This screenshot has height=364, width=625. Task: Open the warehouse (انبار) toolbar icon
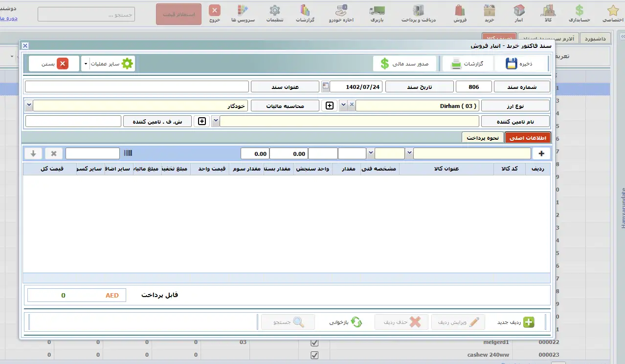[519, 14]
